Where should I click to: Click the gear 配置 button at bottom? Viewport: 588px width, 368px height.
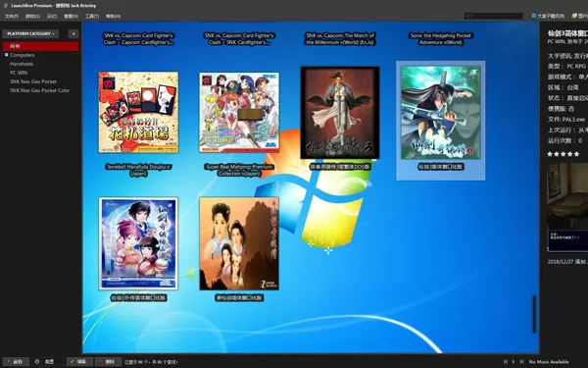pyautogui.click(x=45, y=362)
